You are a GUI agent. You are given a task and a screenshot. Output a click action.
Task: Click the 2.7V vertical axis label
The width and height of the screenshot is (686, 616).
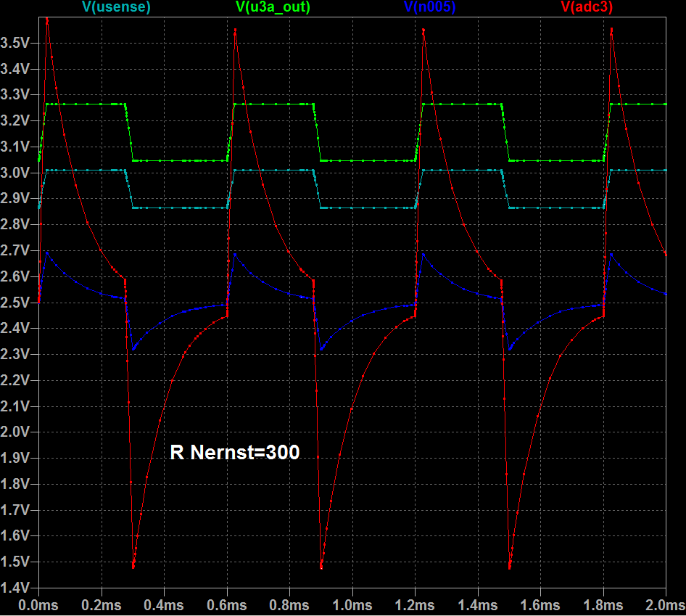click(17, 250)
